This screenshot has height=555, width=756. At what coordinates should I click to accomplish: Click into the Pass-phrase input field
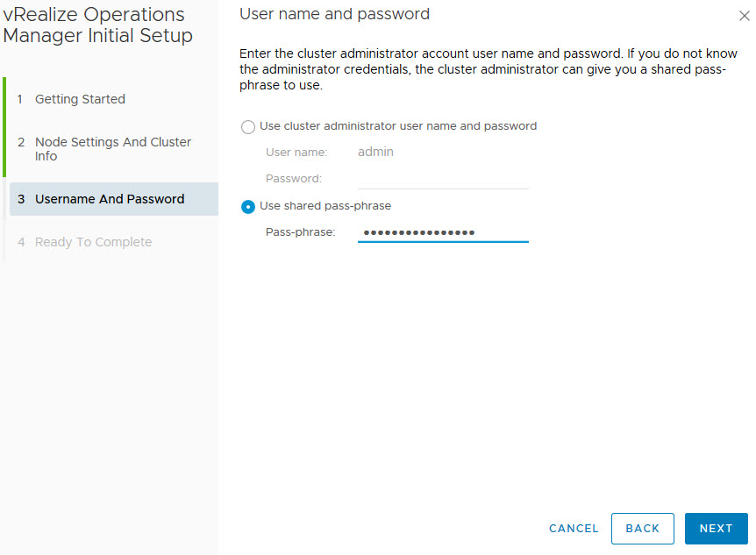point(442,232)
